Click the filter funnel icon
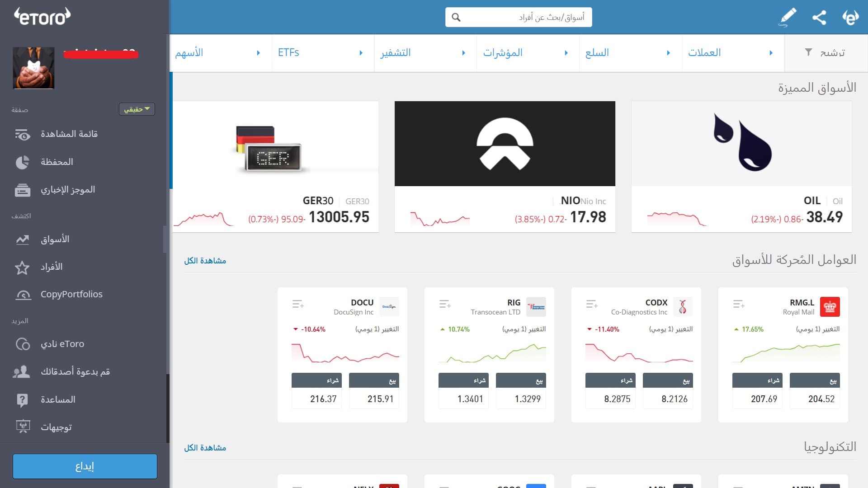Viewport: 868px width, 488px height. point(808,52)
